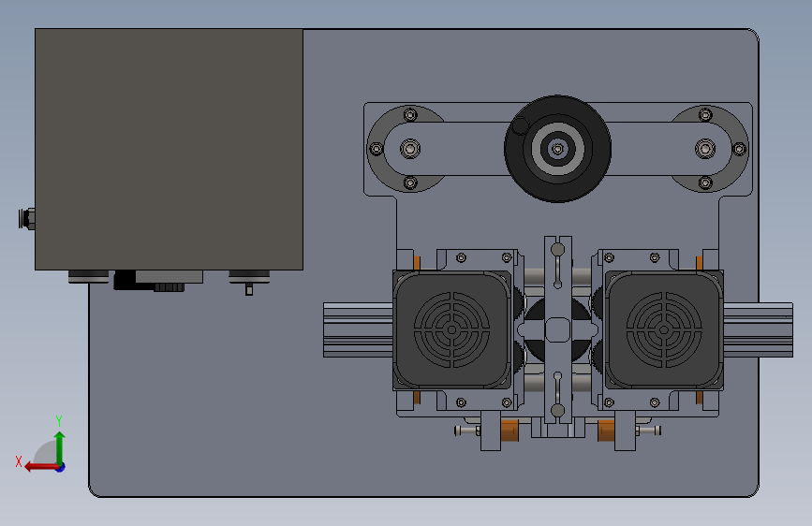Viewport: 812px width, 526px height.
Task: Select the right cylindrical foot under box
Action: click(249, 276)
